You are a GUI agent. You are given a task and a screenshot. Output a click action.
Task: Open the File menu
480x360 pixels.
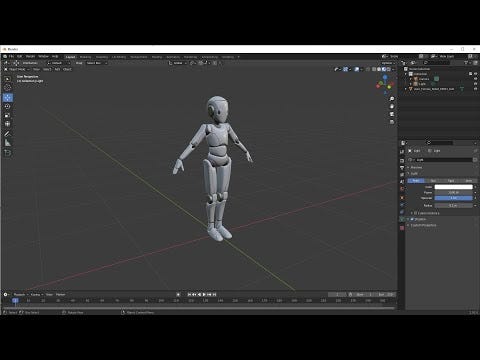tap(12, 57)
